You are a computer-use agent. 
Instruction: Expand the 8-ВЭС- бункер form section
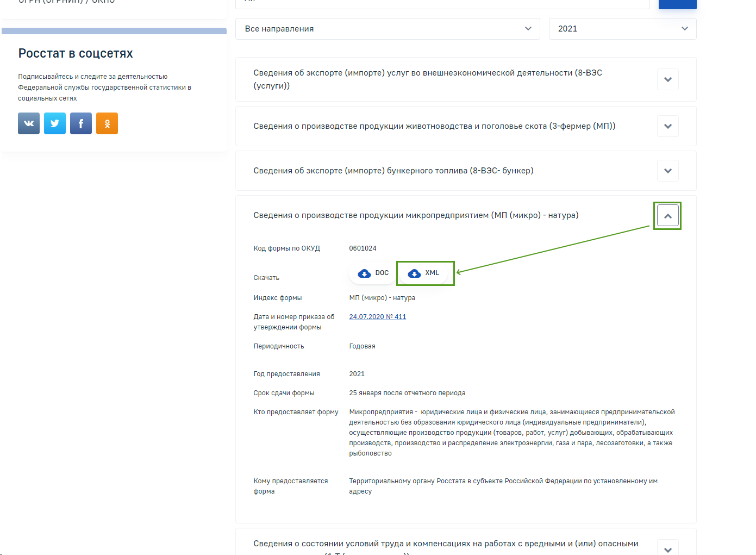tap(668, 171)
